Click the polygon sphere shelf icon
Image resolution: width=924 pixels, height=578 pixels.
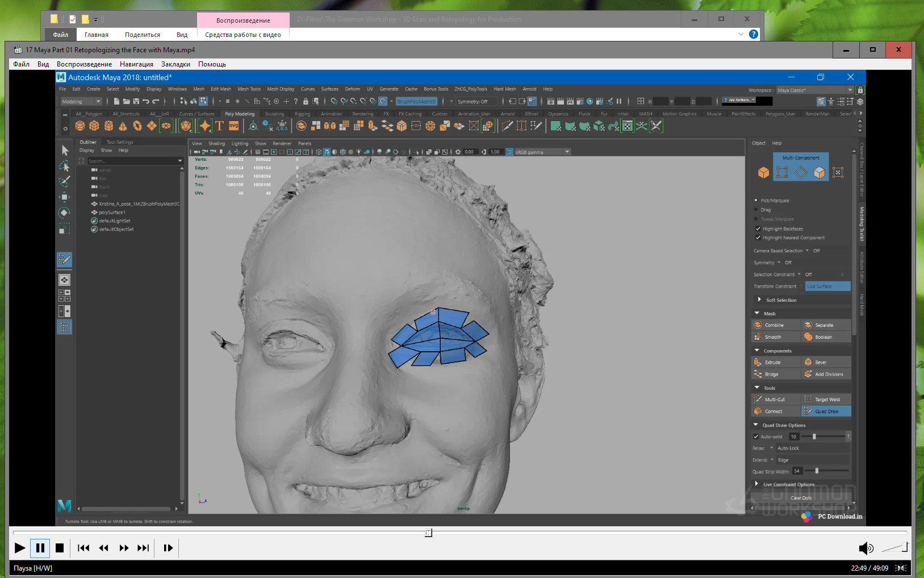pyautogui.click(x=80, y=126)
